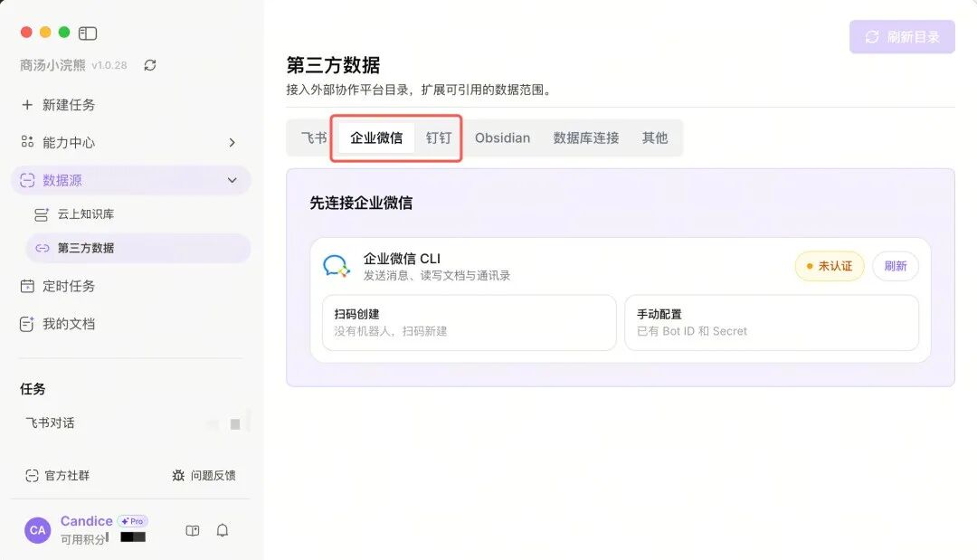The width and height of the screenshot is (977, 560).
Task: Click the 商汤小浣熊 app title
Action: [52, 65]
